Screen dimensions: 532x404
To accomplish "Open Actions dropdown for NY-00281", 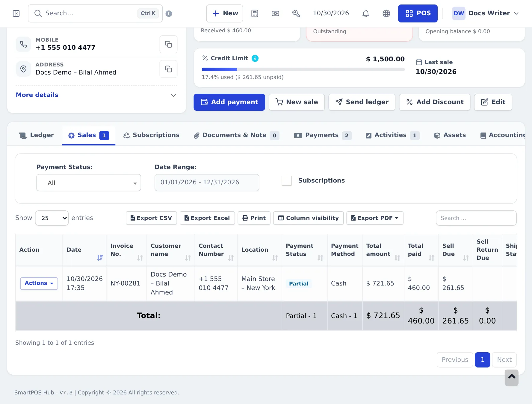I will coord(39,283).
